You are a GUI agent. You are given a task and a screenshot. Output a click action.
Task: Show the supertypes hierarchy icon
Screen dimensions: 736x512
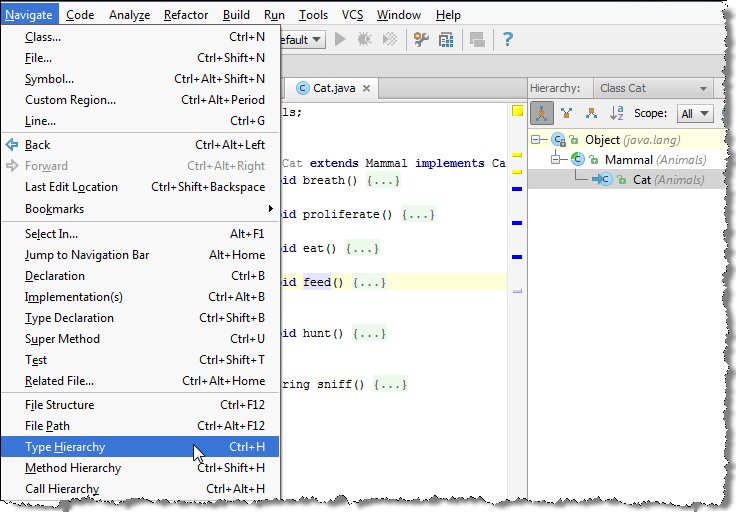point(566,114)
